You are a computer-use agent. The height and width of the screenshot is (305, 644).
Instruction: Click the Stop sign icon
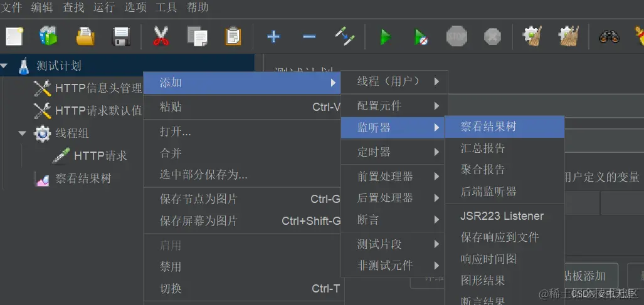point(457,36)
